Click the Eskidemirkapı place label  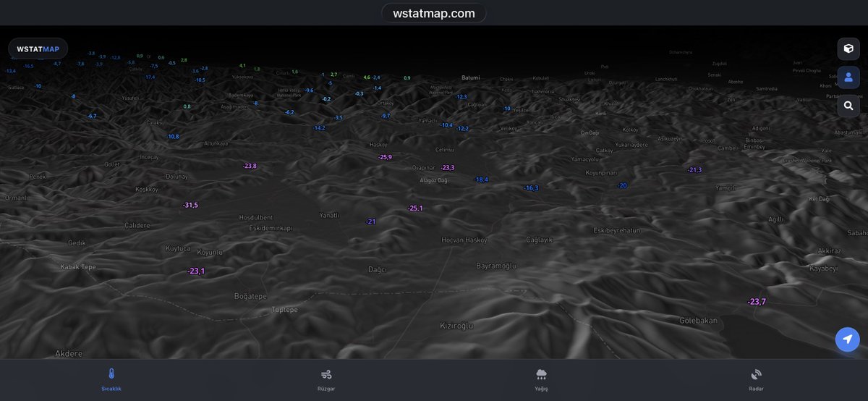(271, 229)
